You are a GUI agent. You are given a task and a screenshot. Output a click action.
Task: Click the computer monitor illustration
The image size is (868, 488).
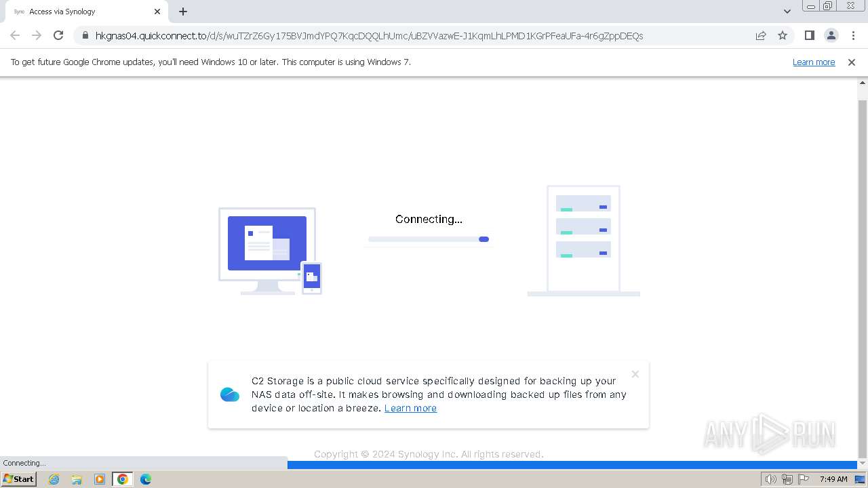(270, 251)
